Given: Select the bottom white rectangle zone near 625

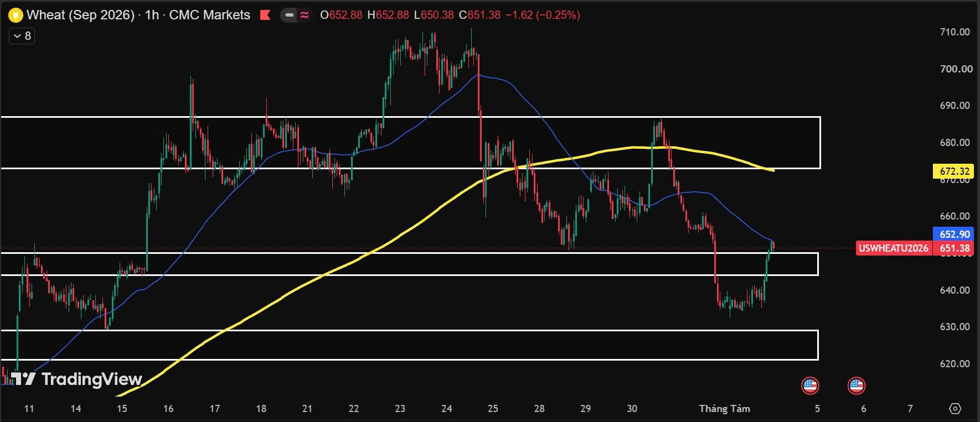Looking at the screenshot, I should 409,345.
